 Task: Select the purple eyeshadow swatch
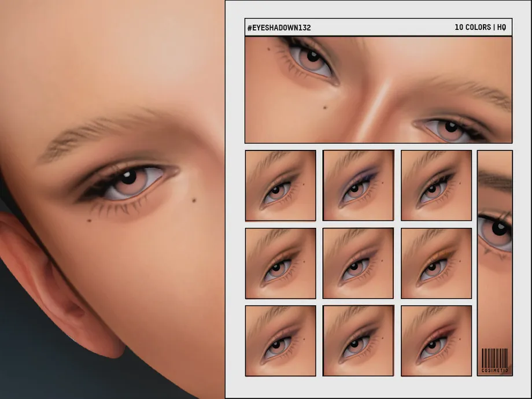358,185
